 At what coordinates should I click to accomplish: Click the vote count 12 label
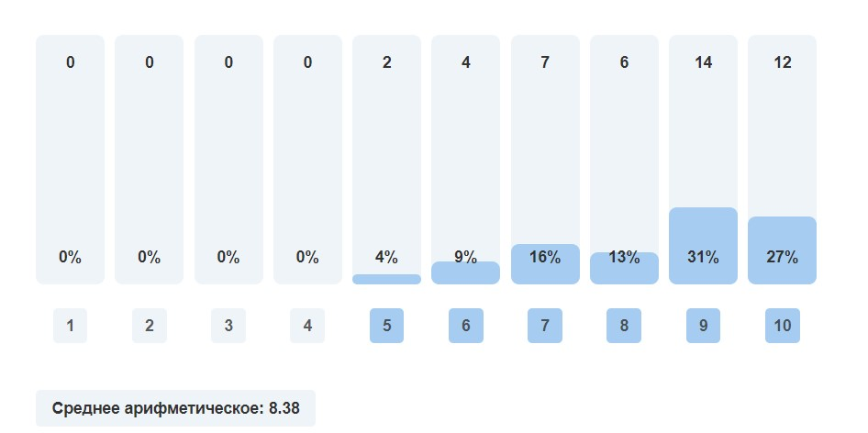click(782, 62)
